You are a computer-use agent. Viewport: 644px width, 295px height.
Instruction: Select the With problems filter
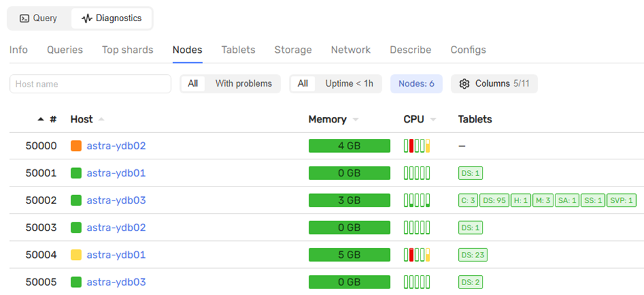(243, 84)
